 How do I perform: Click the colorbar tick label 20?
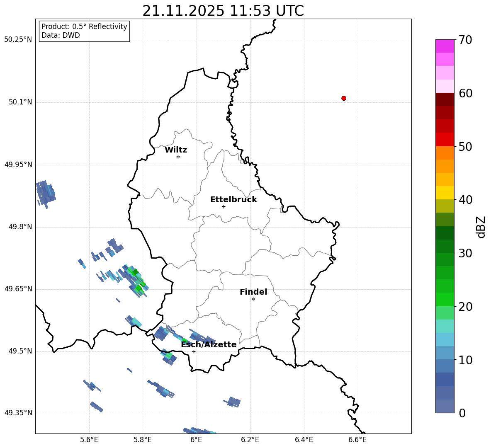[x=466, y=307]
